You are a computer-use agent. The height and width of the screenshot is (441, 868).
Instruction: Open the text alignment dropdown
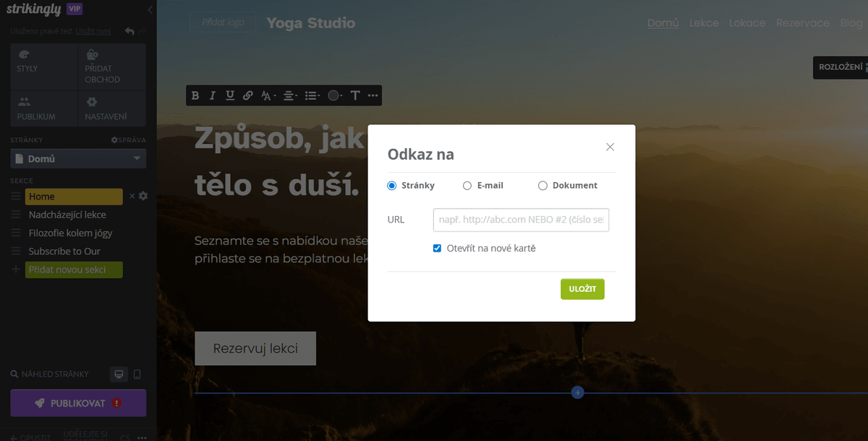click(290, 95)
